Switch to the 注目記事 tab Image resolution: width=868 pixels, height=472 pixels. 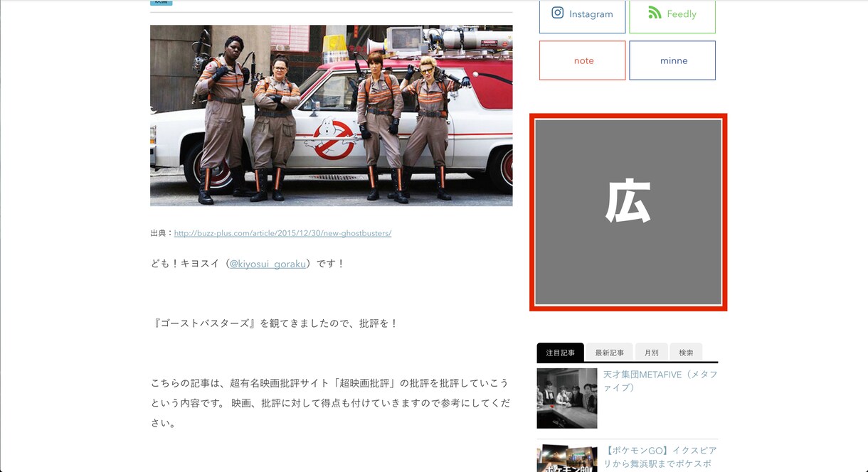[561, 353]
